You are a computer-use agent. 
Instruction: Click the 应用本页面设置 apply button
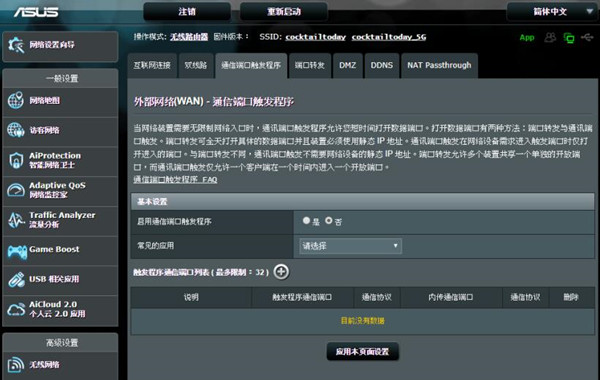(x=362, y=351)
